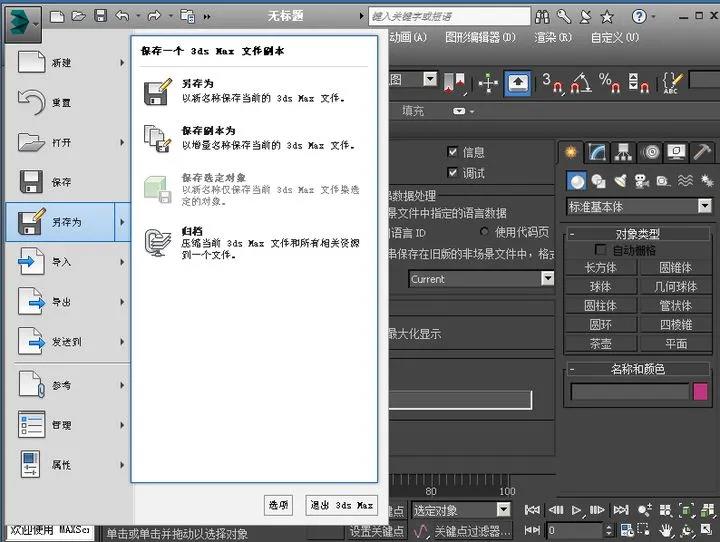Go to the animation start frame
Image resolution: width=720 pixels, height=542 pixels.
(x=532, y=510)
